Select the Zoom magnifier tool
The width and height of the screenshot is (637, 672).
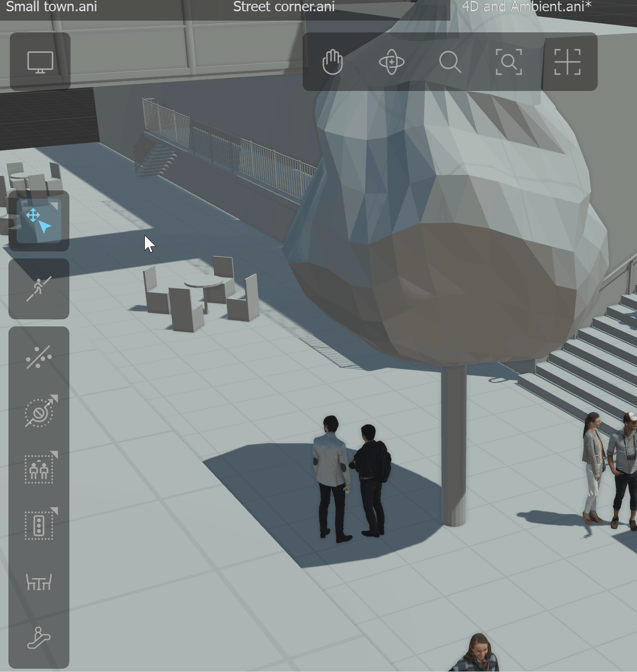coord(450,61)
